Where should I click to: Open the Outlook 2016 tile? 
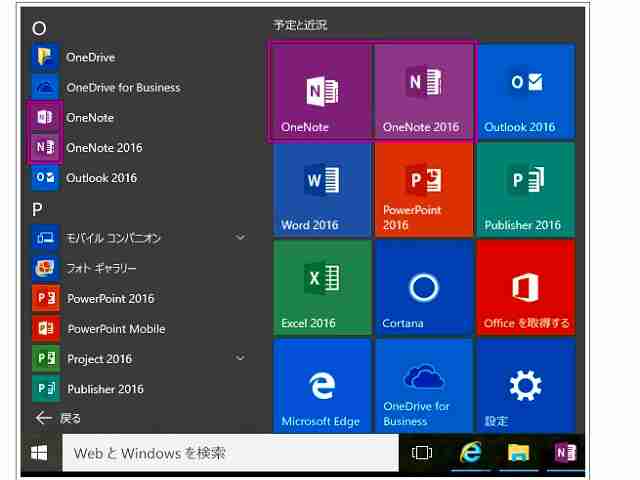(x=526, y=91)
